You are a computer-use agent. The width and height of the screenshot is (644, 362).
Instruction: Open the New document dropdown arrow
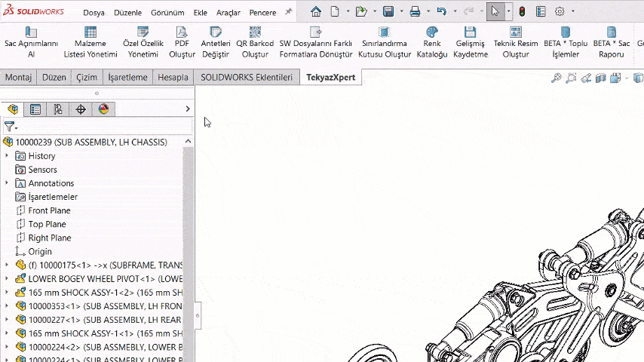pyautogui.click(x=348, y=11)
